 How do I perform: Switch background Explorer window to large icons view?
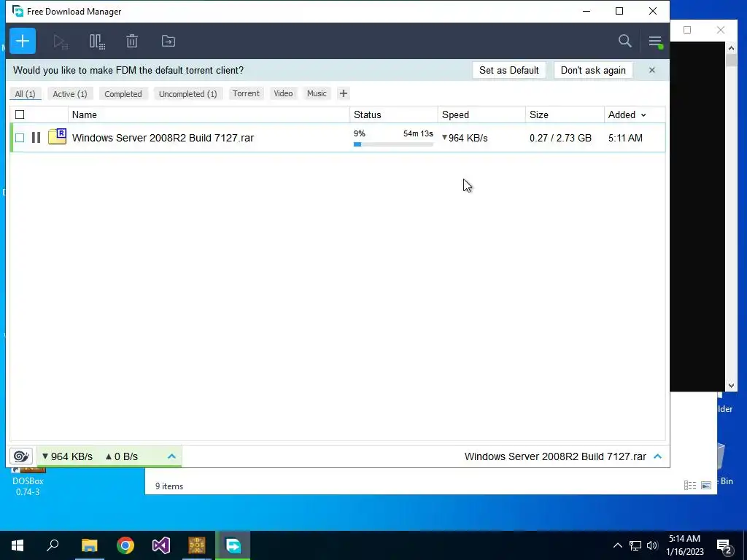pyautogui.click(x=706, y=485)
